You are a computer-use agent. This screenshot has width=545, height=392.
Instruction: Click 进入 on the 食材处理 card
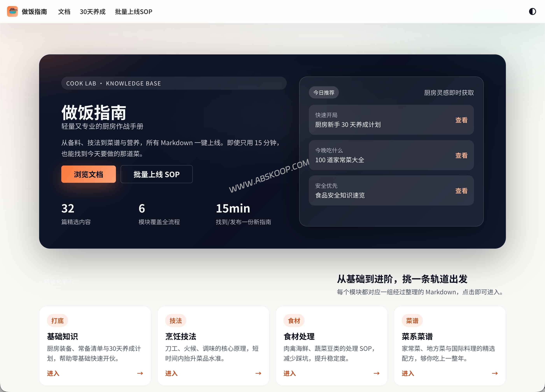(289, 374)
